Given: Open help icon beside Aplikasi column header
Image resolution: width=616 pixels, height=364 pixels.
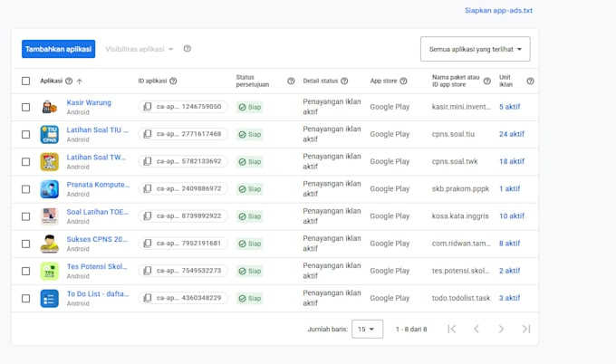Looking at the screenshot, I should click(69, 81).
